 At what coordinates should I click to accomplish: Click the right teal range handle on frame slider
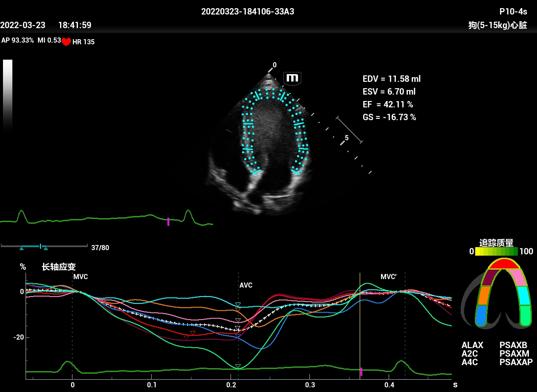[46, 248]
